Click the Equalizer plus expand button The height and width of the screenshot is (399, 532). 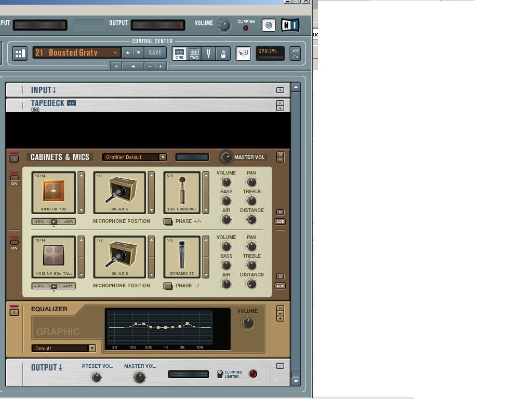point(280,319)
